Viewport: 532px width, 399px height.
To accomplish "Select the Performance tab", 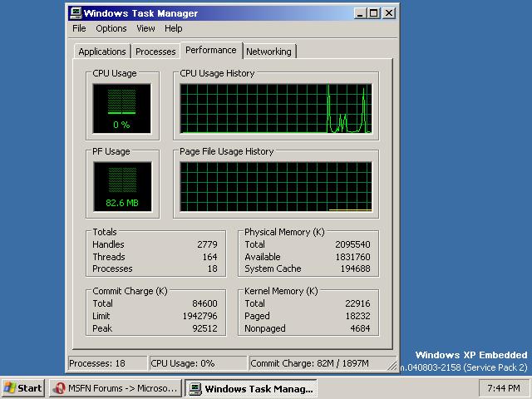I will (x=211, y=50).
